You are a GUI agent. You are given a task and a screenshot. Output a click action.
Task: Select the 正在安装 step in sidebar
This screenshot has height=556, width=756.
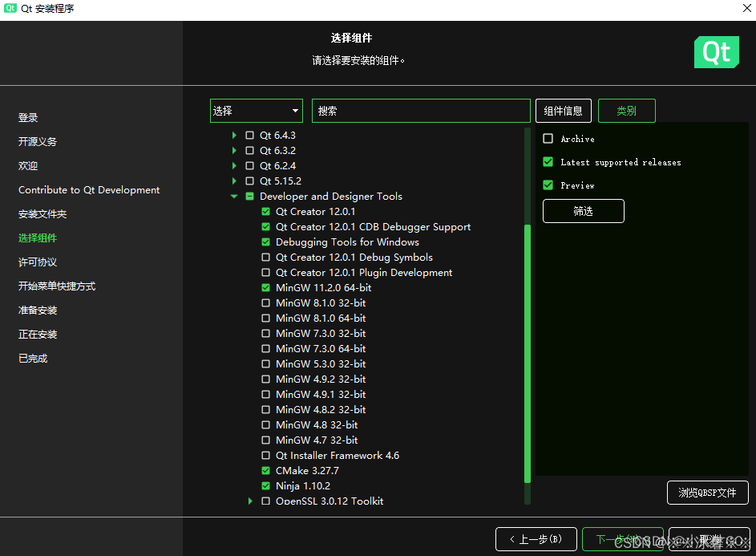click(x=38, y=335)
